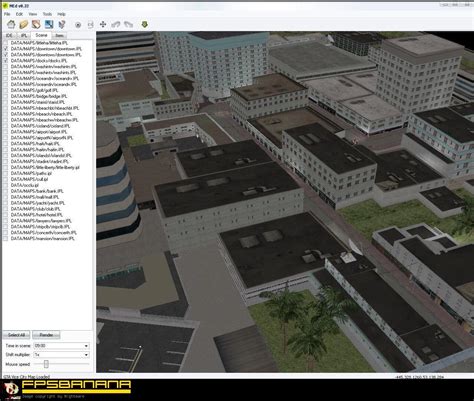Image resolution: width=474 pixels, height=401 pixels.
Task: Open the View menu
Action: pyautogui.click(x=33, y=14)
